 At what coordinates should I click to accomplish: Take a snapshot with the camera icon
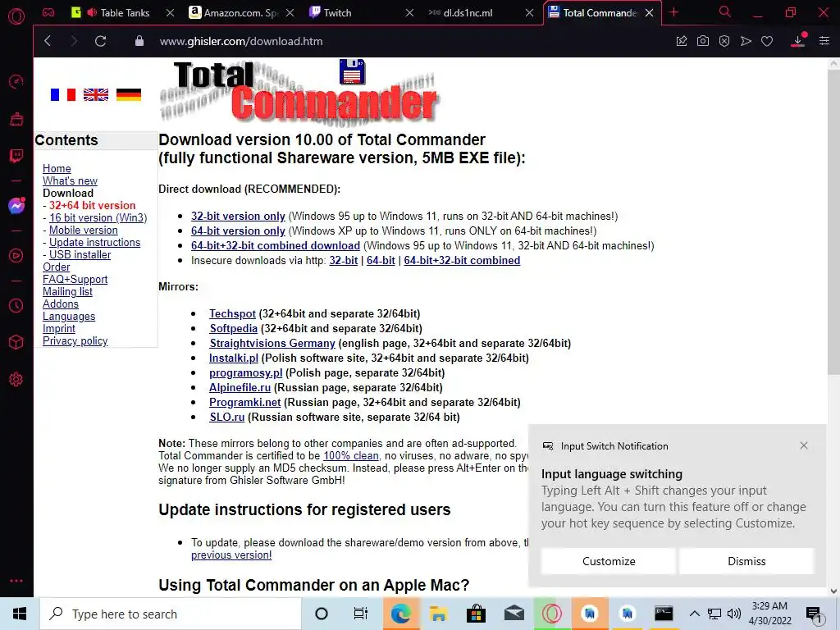click(703, 41)
